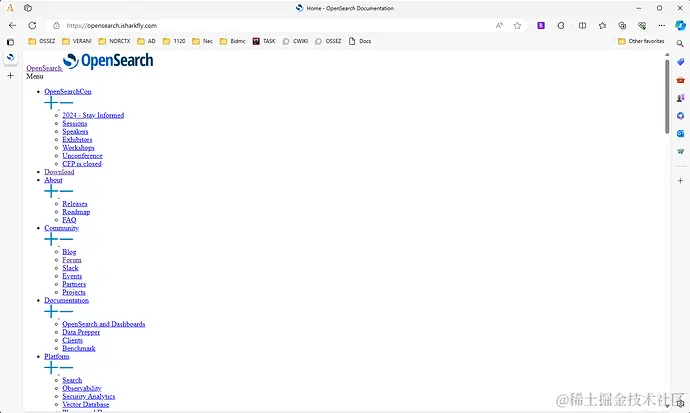Expand the plus icon under About

51,191
